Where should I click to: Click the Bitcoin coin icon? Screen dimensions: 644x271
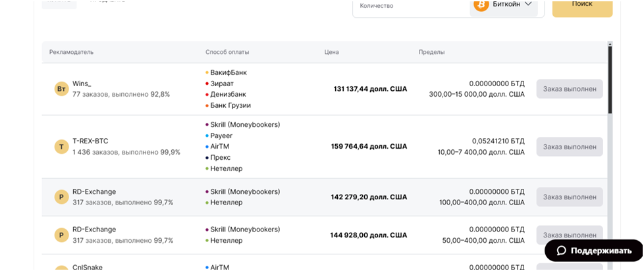click(481, 5)
